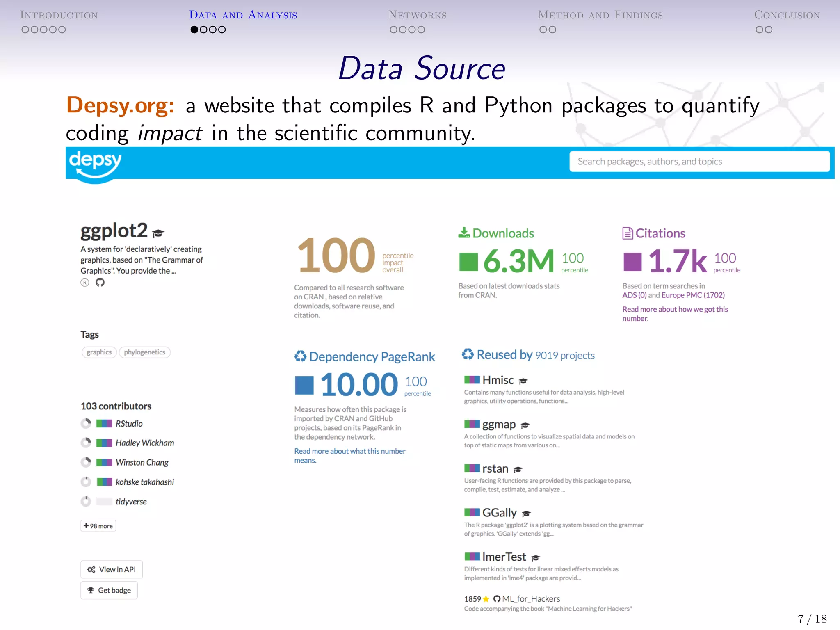The height and width of the screenshot is (630, 840).
Task: Click the Get badge button
Action: pyautogui.click(x=109, y=590)
